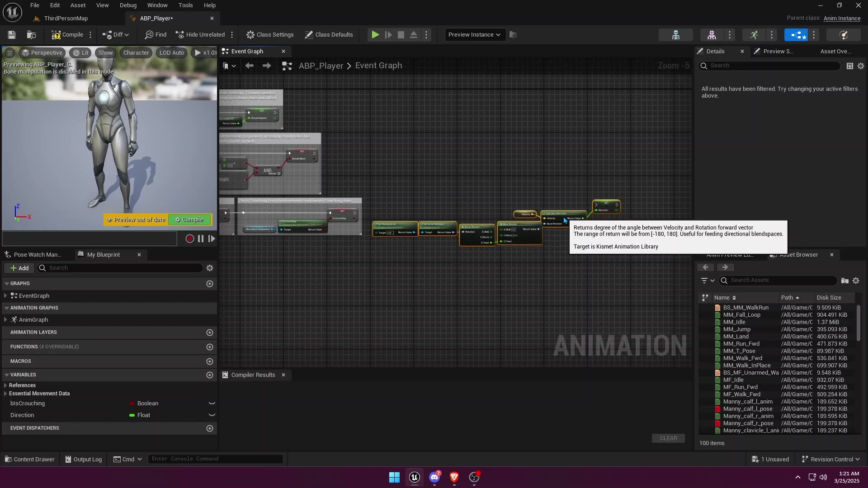Toggle Lit shading mode in the viewport

[80, 52]
